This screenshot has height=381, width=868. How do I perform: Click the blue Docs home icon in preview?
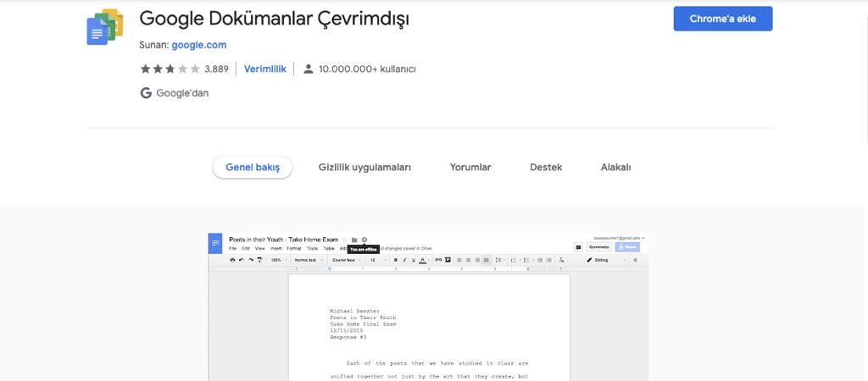[215, 243]
